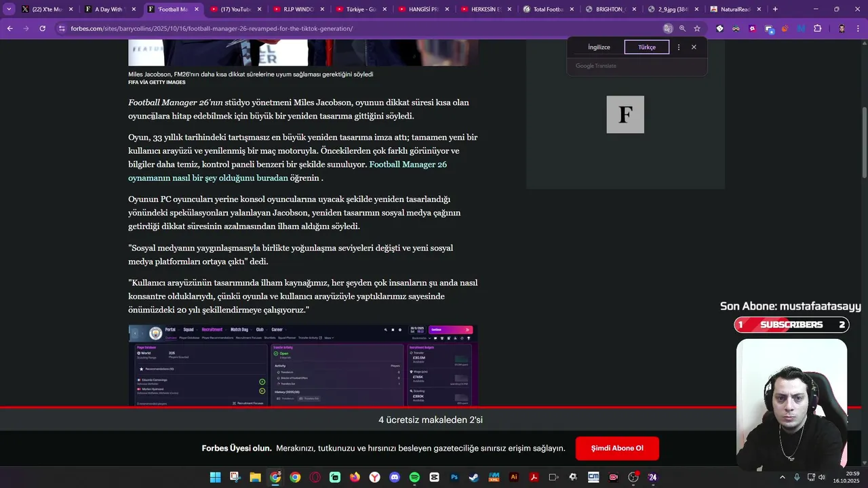The height and width of the screenshot is (488, 868).
Task: Reload the Forbes page
Action: (x=42, y=28)
